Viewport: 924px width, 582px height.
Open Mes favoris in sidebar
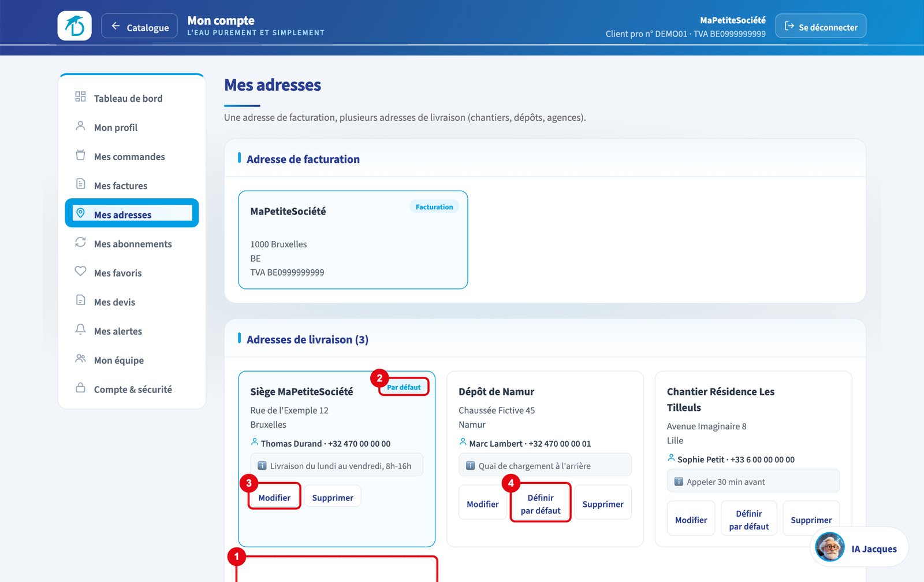pyautogui.click(x=132, y=272)
